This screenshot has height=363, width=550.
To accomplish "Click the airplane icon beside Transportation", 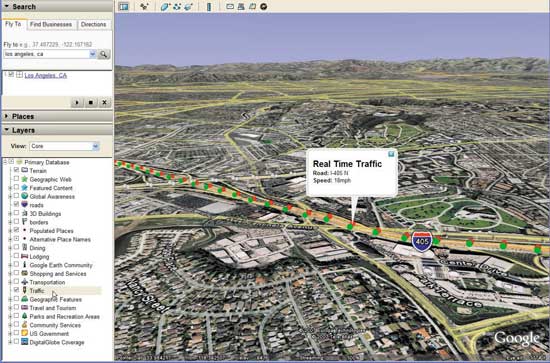I will [x=25, y=282].
